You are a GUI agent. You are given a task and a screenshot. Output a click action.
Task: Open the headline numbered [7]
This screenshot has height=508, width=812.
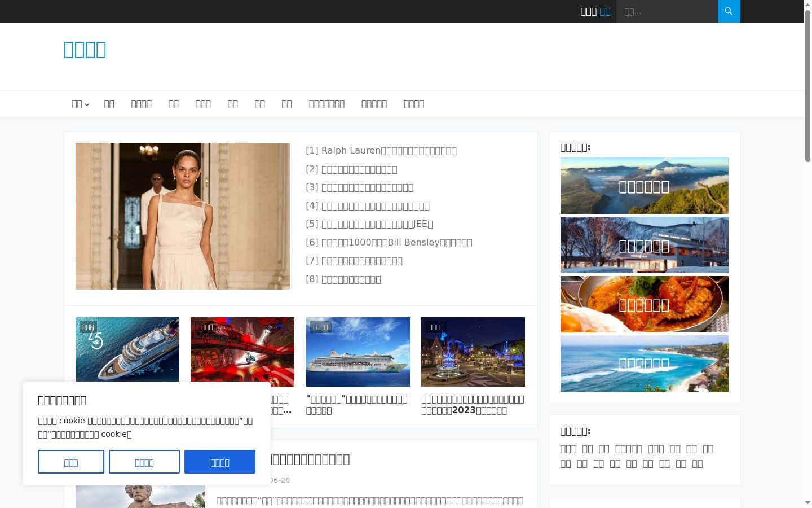point(354,261)
